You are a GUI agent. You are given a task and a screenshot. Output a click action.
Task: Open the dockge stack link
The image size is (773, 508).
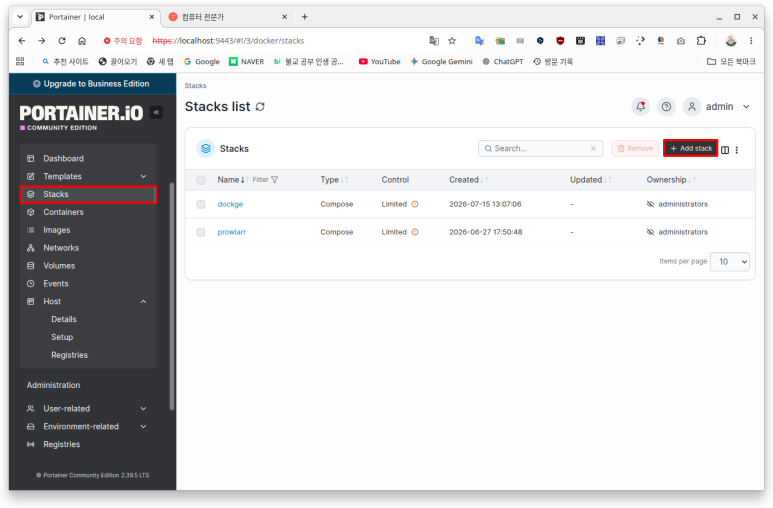point(230,204)
